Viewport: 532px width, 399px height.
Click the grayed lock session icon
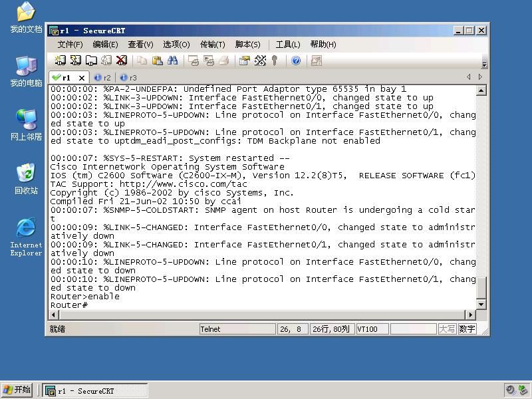(317, 61)
